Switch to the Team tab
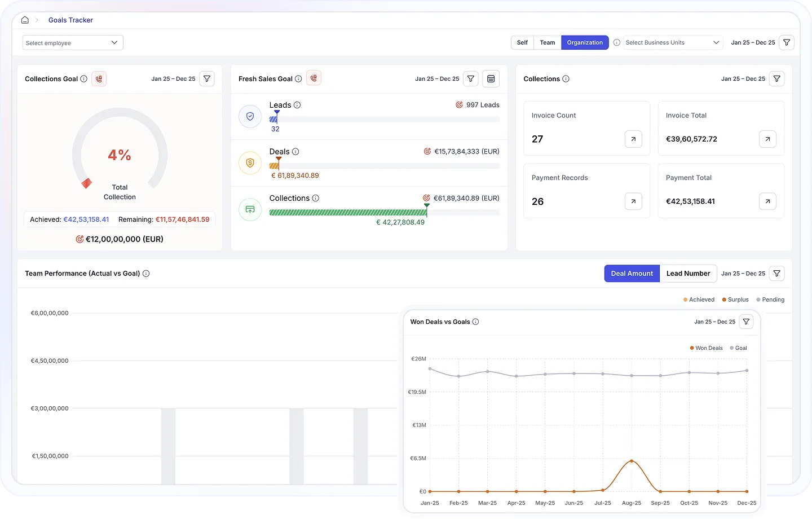The image size is (812, 519). tap(547, 43)
